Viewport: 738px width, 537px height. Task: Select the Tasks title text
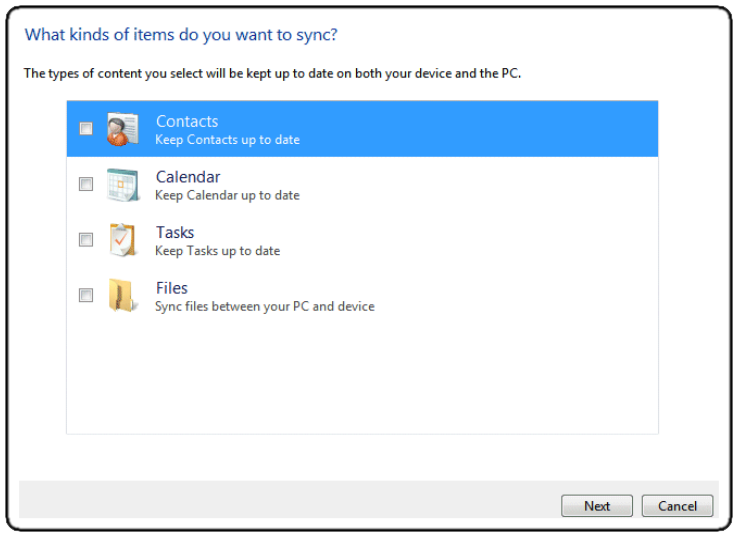click(x=175, y=232)
